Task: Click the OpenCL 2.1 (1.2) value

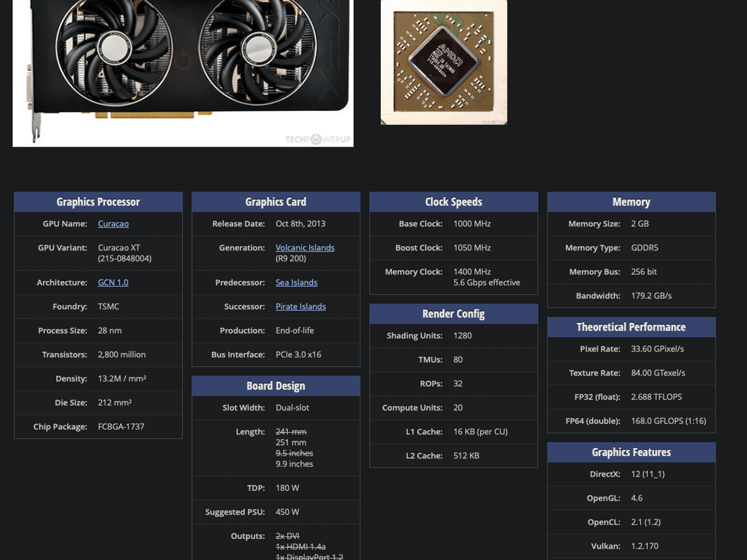Action: (x=646, y=522)
